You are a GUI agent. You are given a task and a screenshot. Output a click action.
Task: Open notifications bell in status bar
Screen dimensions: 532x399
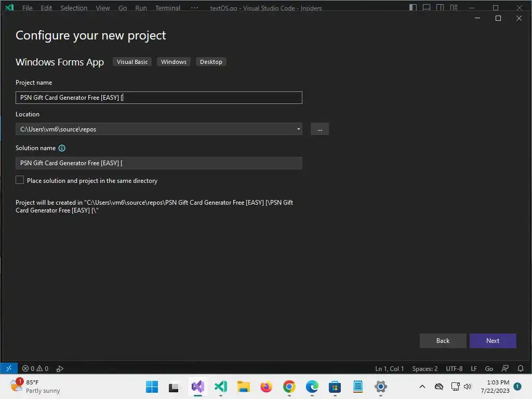[521, 368]
